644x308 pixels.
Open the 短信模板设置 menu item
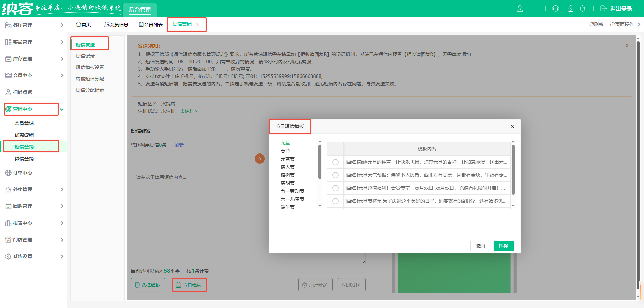(x=90, y=67)
